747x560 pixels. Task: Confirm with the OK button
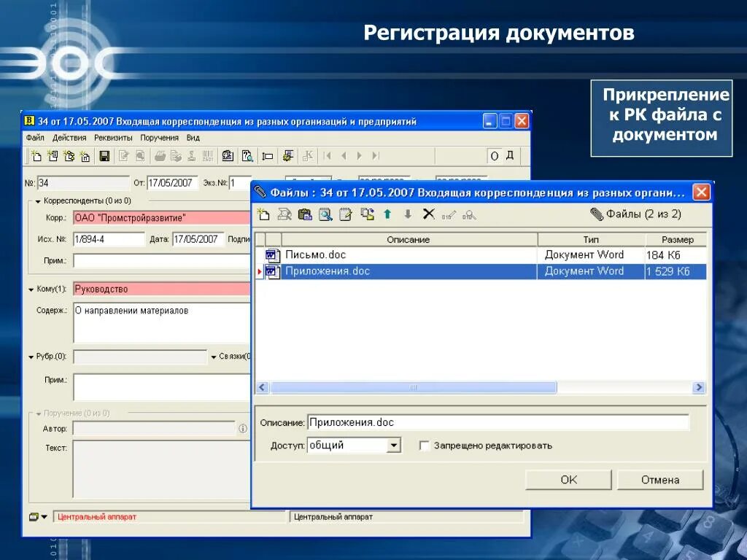pos(568,479)
